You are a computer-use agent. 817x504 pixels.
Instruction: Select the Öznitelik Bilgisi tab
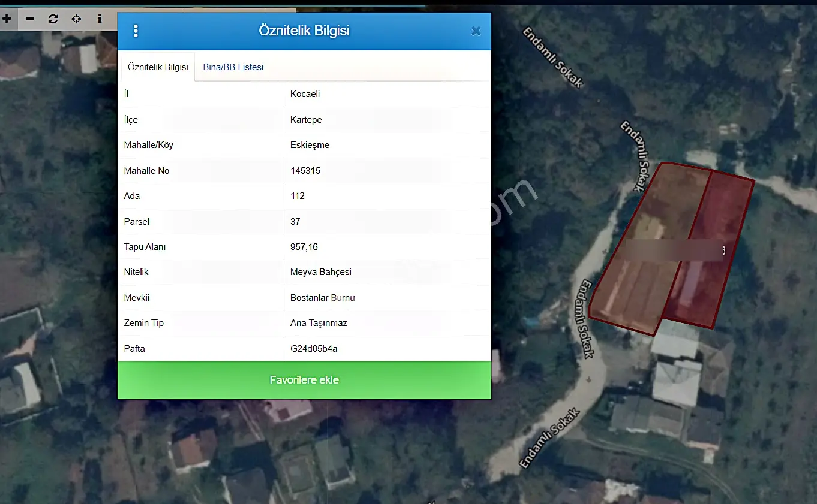point(158,67)
